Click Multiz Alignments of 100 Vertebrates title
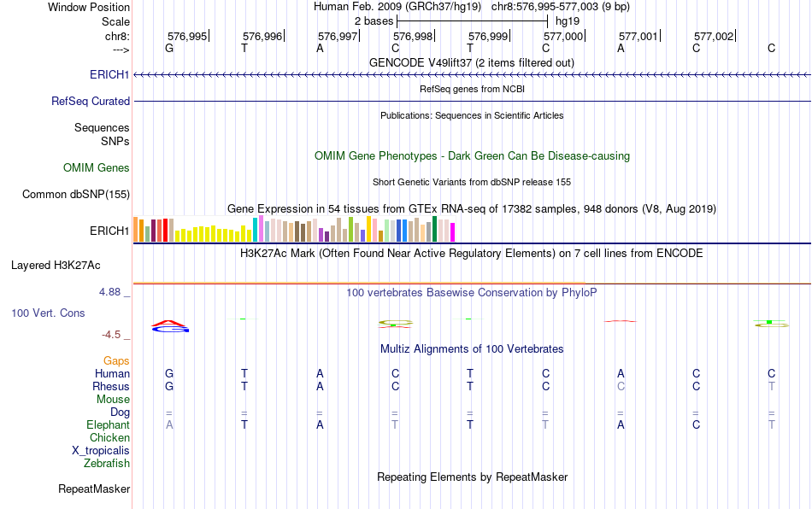Viewport: 812px width, 509px height. (472, 348)
